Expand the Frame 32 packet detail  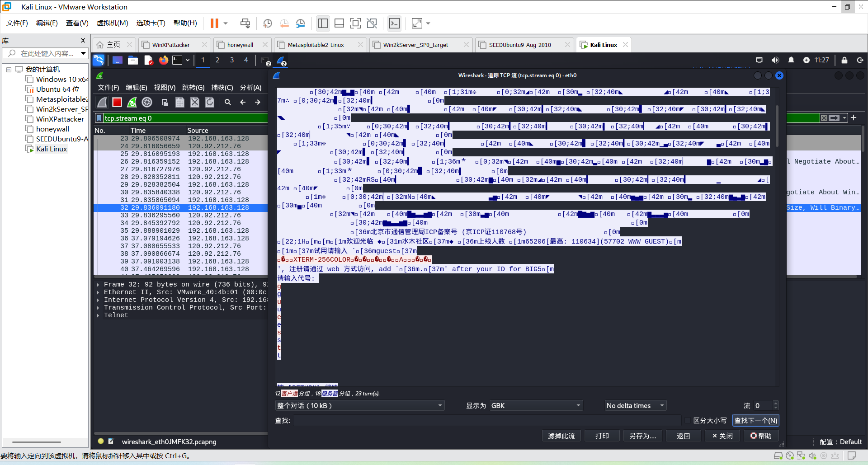[x=98, y=285]
